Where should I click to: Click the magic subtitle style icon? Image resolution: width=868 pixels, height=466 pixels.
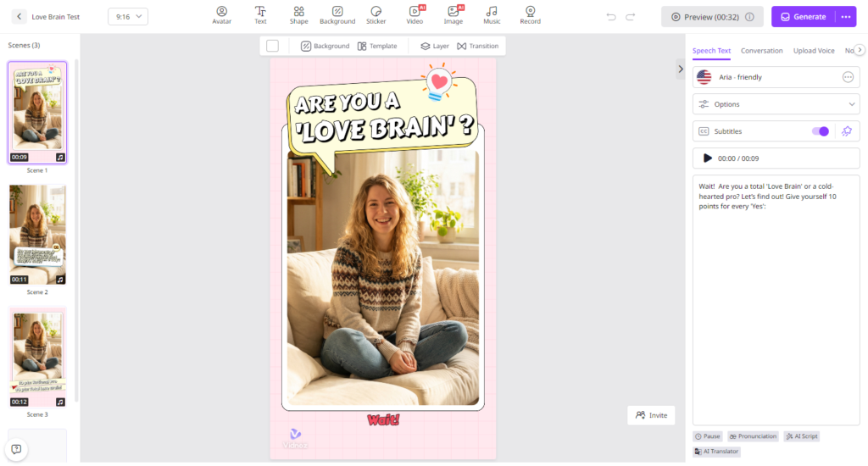click(847, 131)
